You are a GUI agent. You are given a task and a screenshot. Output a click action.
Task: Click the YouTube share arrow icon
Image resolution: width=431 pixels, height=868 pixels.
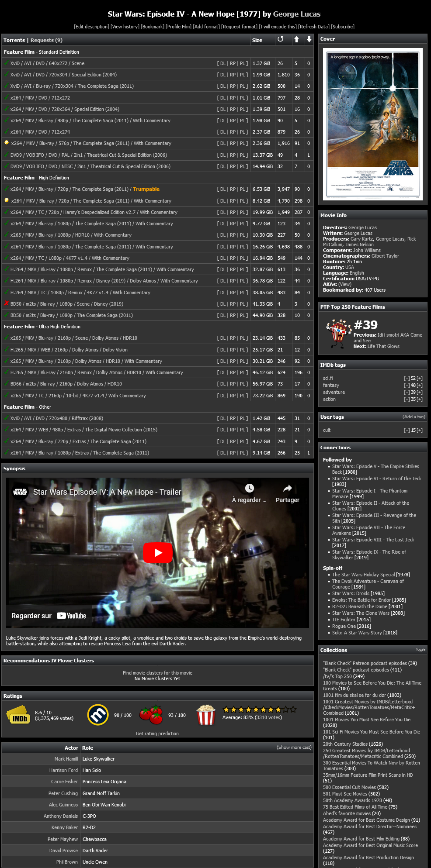(287, 488)
